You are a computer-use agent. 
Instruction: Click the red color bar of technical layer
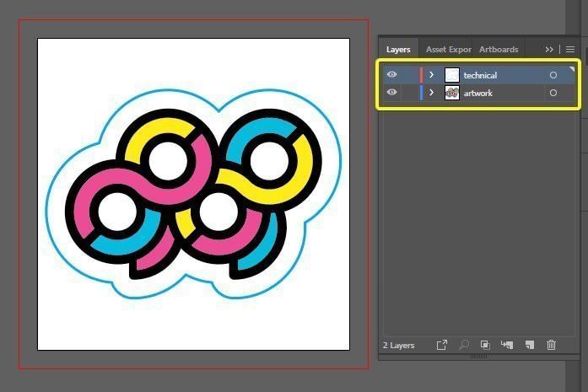(x=421, y=75)
